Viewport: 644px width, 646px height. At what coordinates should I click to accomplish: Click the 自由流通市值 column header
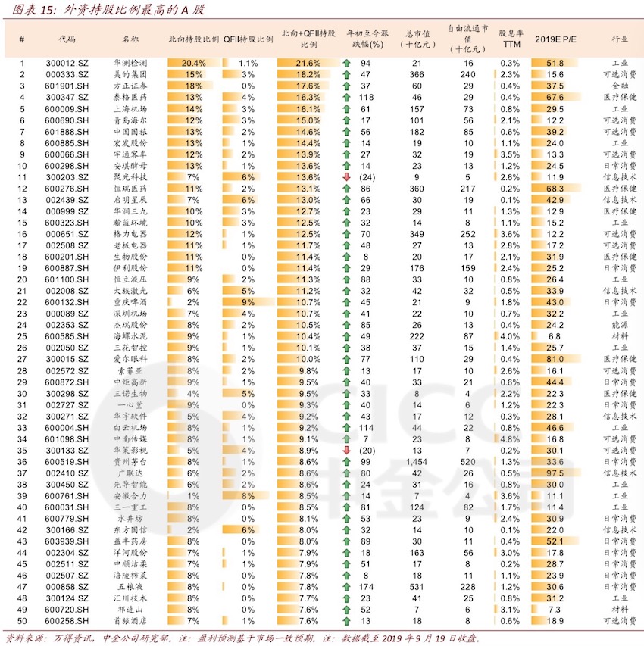tap(468, 39)
